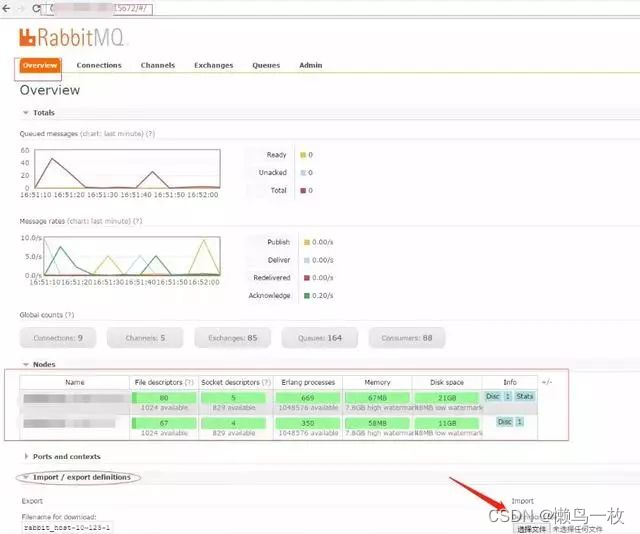The width and height of the screenshot is (640, 534).
Task: Go to the Queues tab
Action: (x=266, y=65)
